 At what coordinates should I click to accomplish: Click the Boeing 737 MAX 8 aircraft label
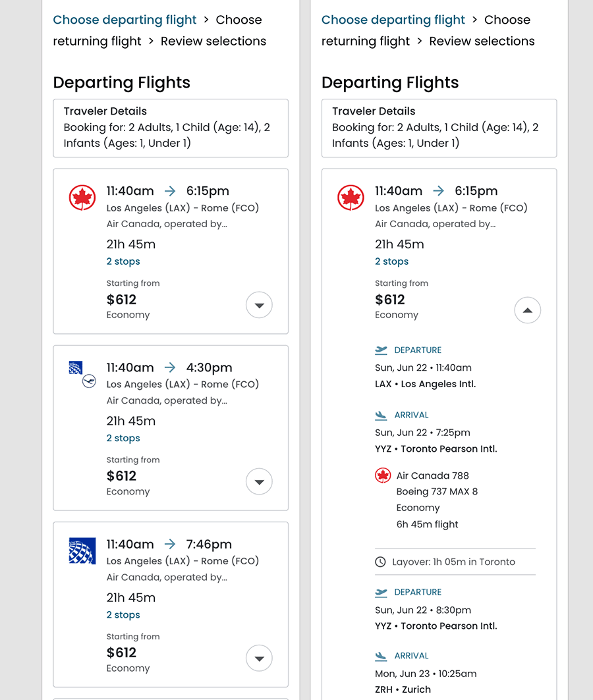click(x=437, y=492)
